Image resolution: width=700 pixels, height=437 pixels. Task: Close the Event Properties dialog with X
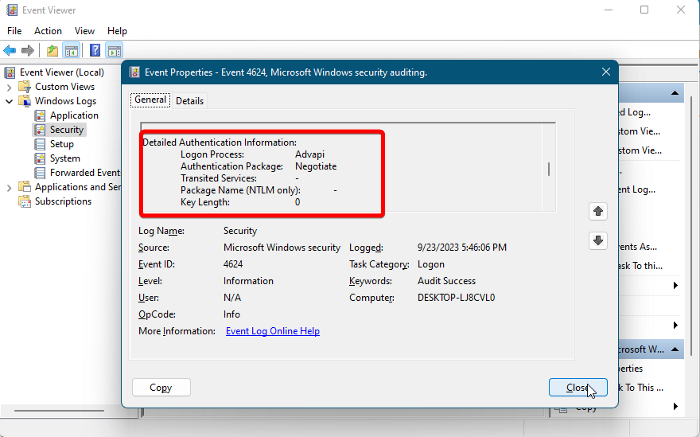[606, 72]
